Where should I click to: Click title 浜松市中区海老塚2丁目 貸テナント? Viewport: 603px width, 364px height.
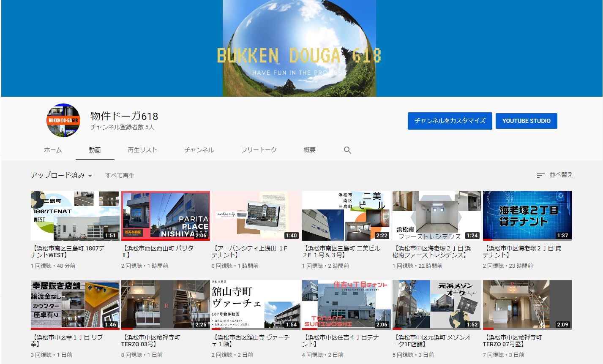click(522, 252)
